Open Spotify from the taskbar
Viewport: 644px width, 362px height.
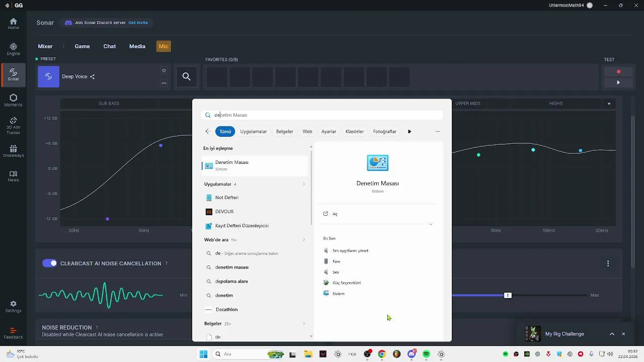[x=426, y=354]
